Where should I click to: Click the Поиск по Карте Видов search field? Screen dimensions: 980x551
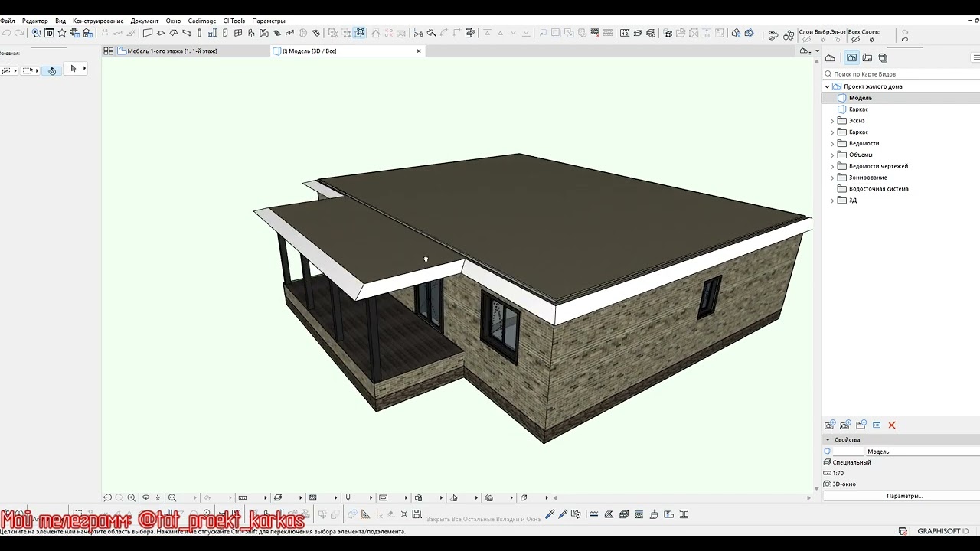(x=900, y=74)
